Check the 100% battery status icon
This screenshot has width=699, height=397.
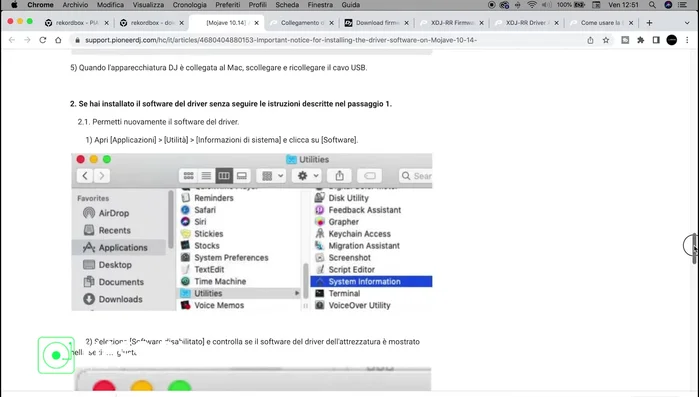click(x=571, y=5)
